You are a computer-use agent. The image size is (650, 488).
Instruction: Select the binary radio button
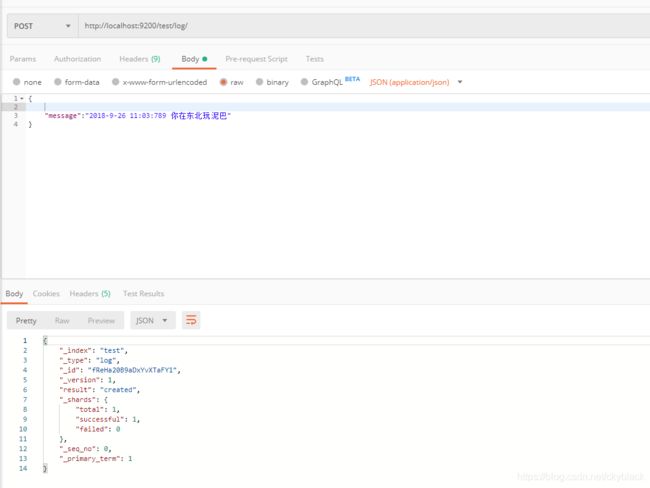pyautogui.click(x=259, y=82)
